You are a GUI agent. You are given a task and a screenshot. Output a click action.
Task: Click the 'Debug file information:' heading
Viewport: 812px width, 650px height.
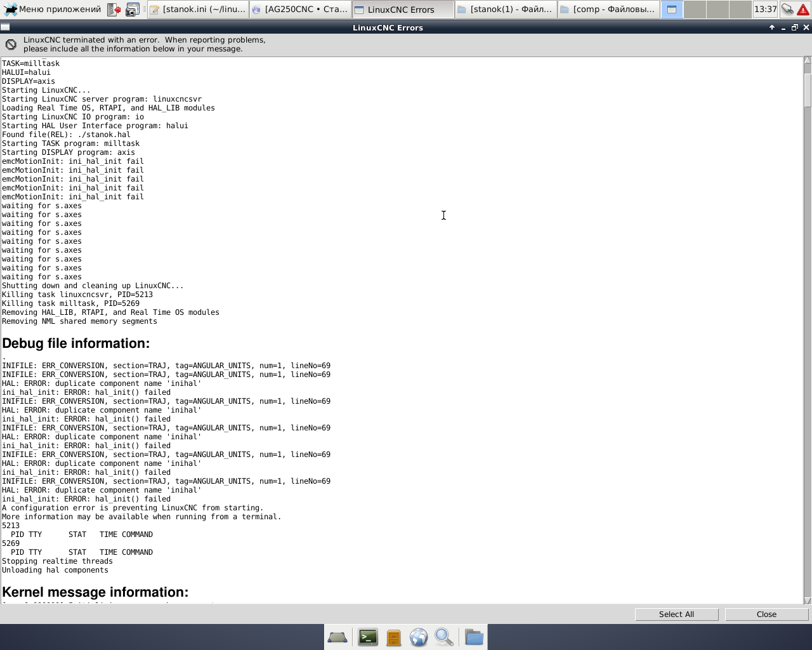pyautogui.click(x=76, y=343)
